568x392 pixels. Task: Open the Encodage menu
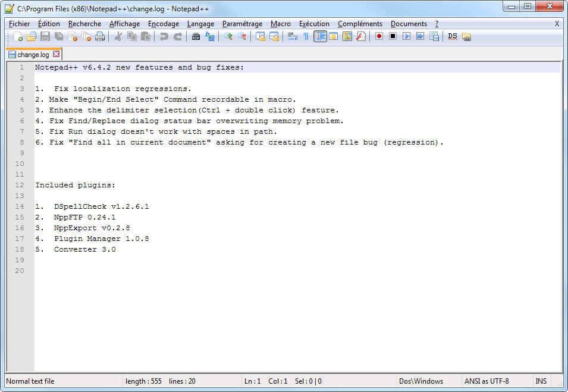coord(164,24)
